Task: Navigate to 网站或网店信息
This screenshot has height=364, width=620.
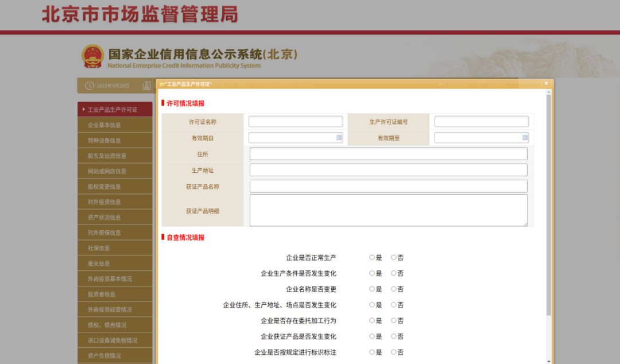Action: tap(115, 171)
